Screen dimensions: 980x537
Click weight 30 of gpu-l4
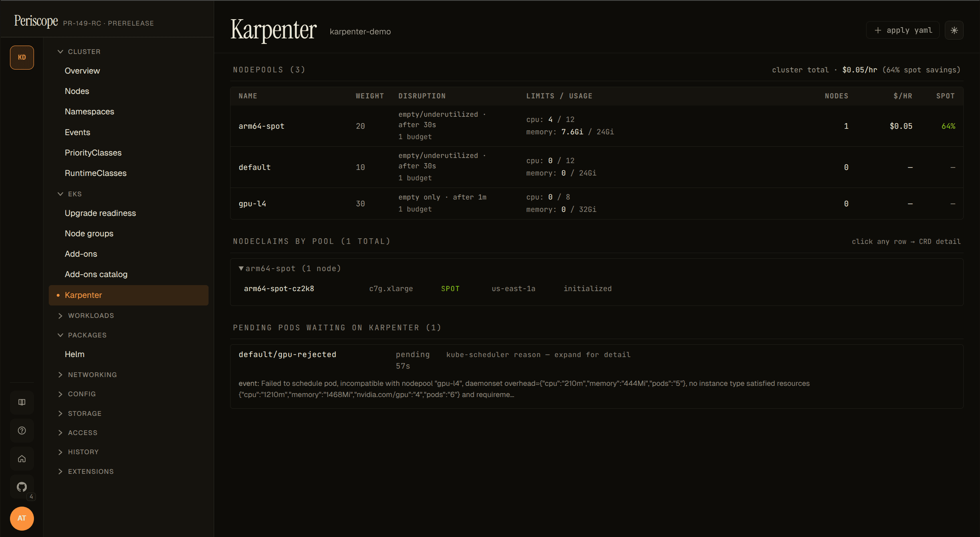tap(360, 204)
